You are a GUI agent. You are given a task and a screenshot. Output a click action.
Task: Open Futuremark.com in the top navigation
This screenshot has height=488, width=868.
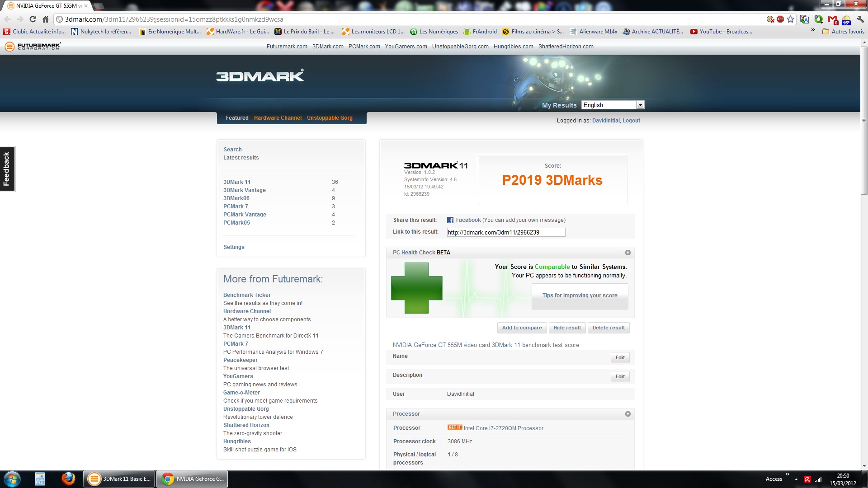[x=287, y=47]
